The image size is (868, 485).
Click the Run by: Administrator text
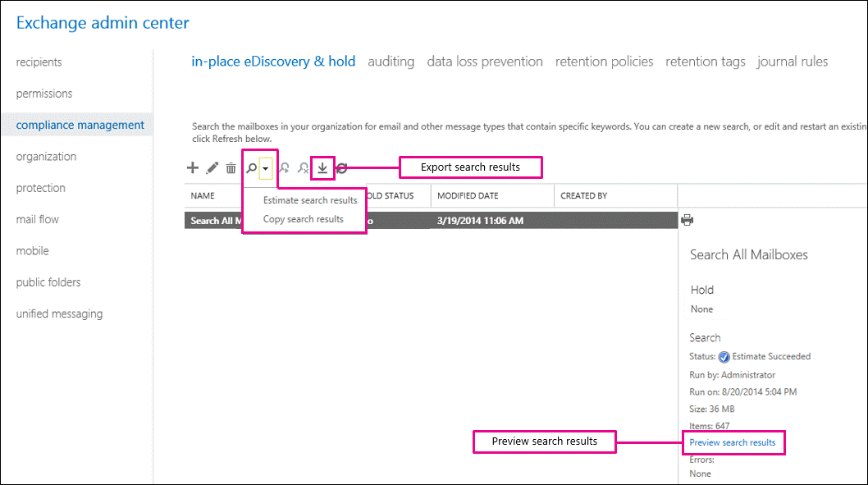[732, 375]
